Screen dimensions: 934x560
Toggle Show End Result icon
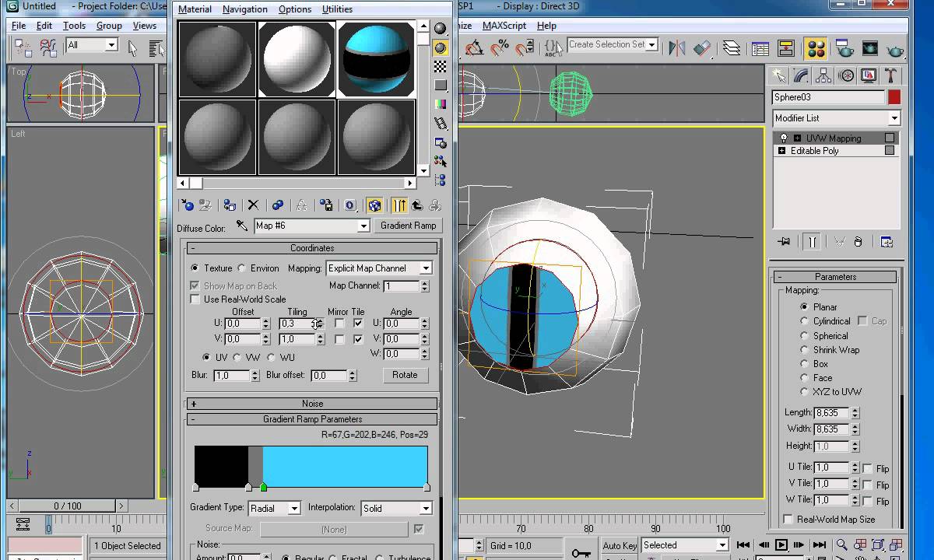[399, 205]
